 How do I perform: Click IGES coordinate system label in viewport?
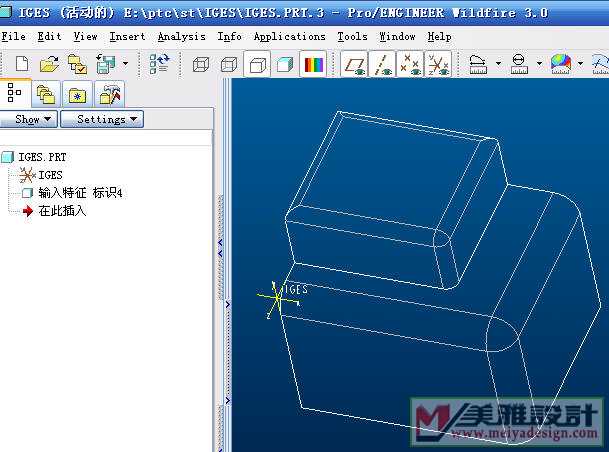pyautogui.click(x=296, y=289)
